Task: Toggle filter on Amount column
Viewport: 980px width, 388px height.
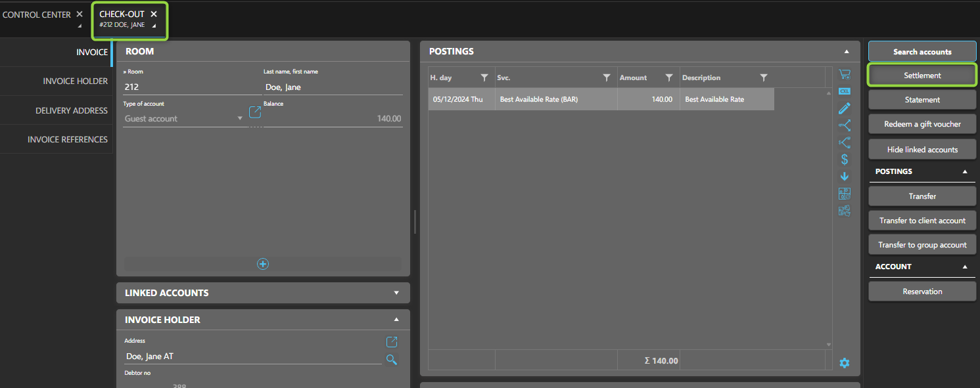Action: pyautogui.click(x=668, y=77)
